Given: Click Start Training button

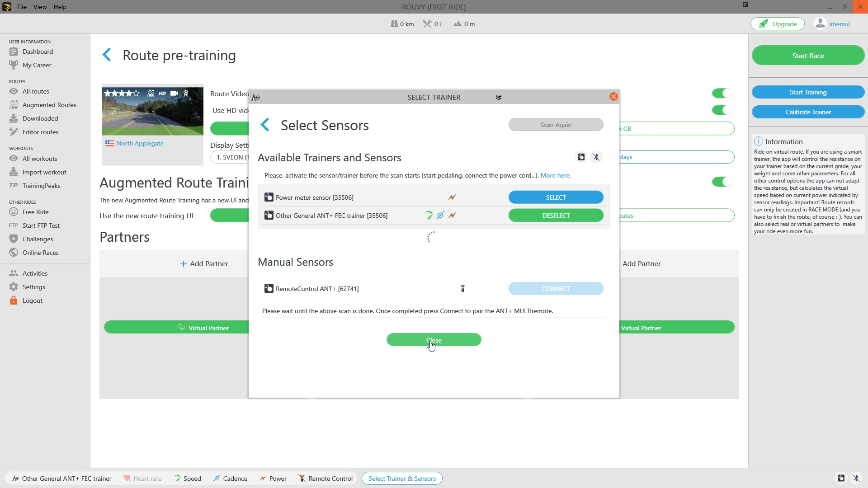Looking at the screenshot, I should pos(808,92).
